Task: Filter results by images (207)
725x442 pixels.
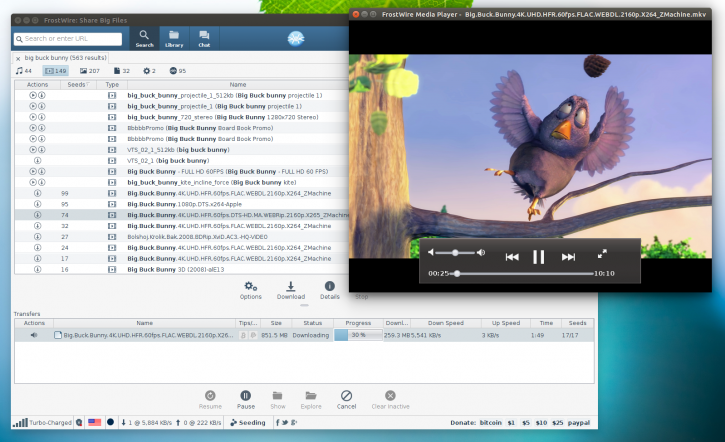Action: pos(90,71)
